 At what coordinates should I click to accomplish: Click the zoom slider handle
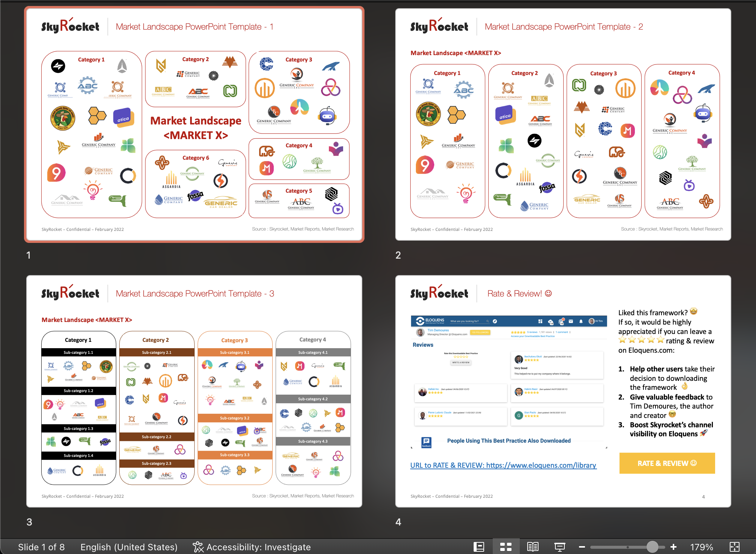(x=652, y=547)
